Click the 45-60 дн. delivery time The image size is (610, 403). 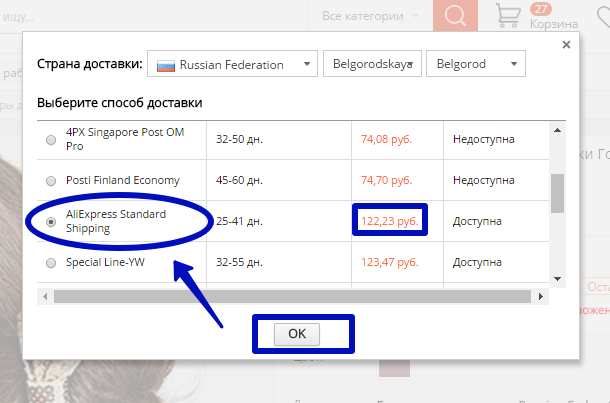click(239, 180)
